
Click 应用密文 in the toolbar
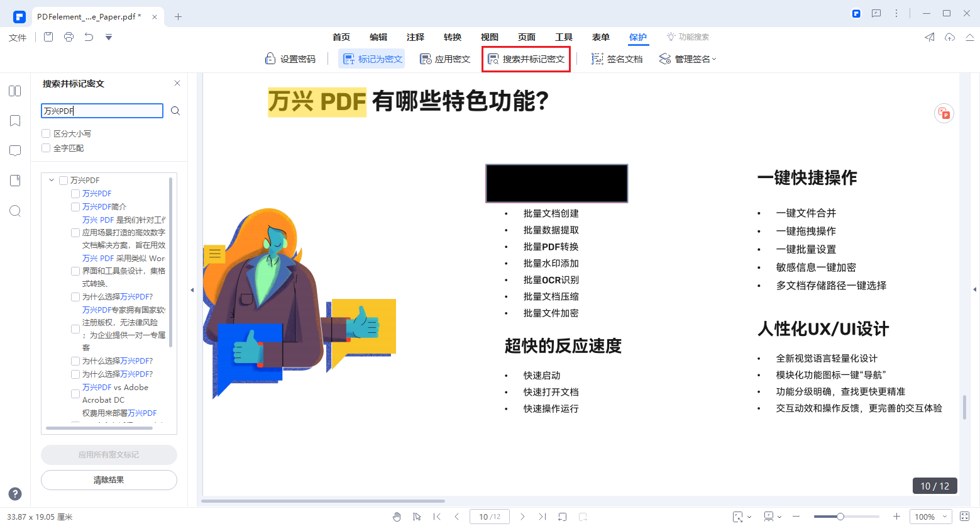(445, 58)
